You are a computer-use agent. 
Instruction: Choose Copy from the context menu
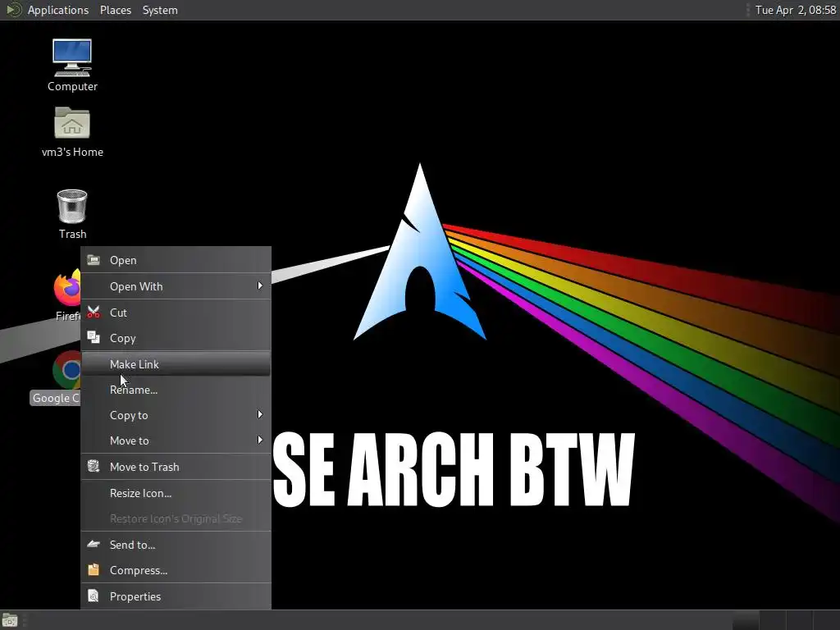click(176, 338)
